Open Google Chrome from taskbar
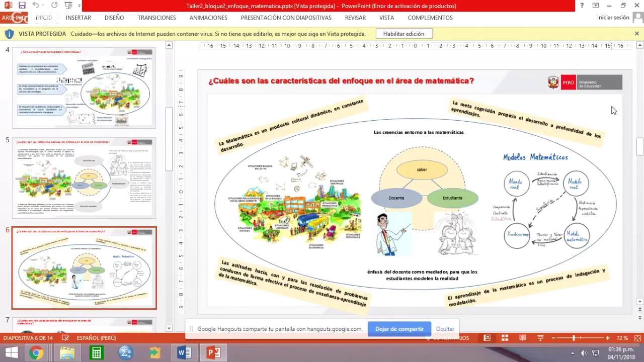The height and width of the screenshot is (362, 644). (x=36, y=353)
